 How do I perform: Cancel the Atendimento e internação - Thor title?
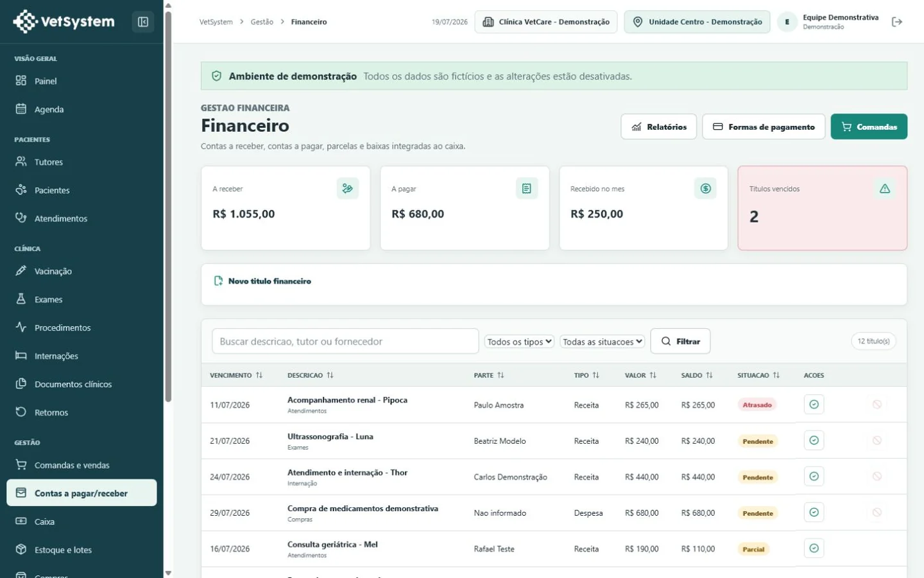click(877, 477)
